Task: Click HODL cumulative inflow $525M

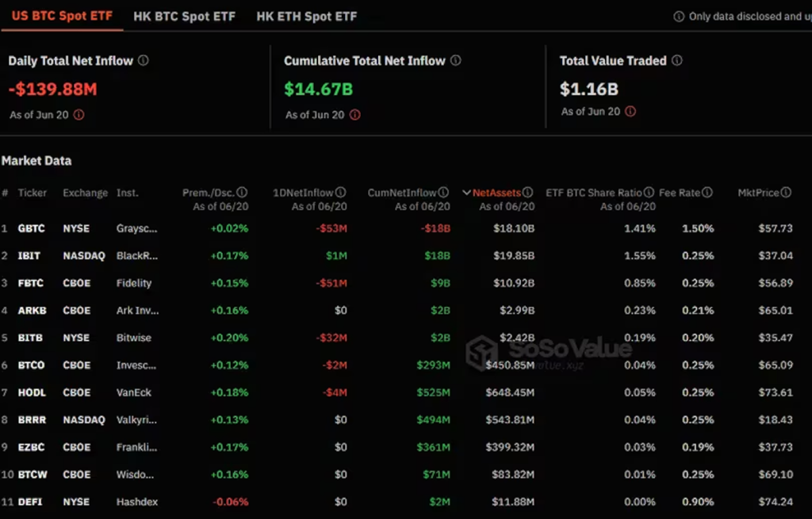Action: (x=434, y=393)
